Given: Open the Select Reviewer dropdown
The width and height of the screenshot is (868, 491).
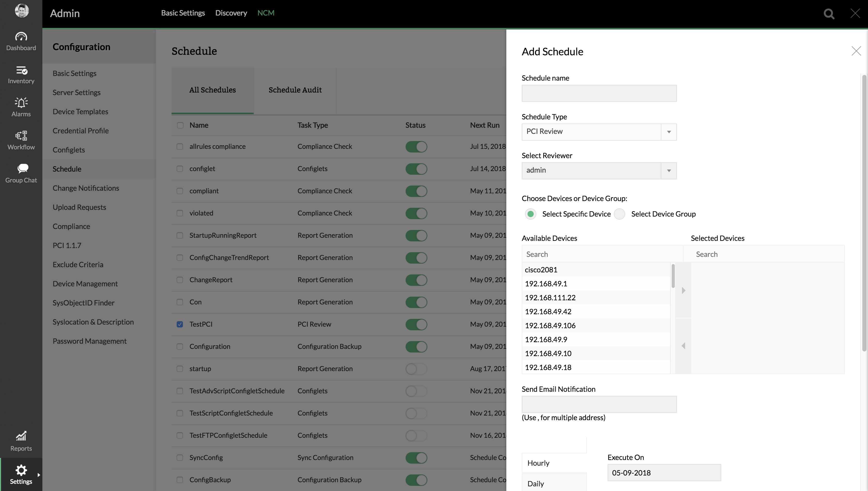Looking at the screenshot, I should pos(669,171).
